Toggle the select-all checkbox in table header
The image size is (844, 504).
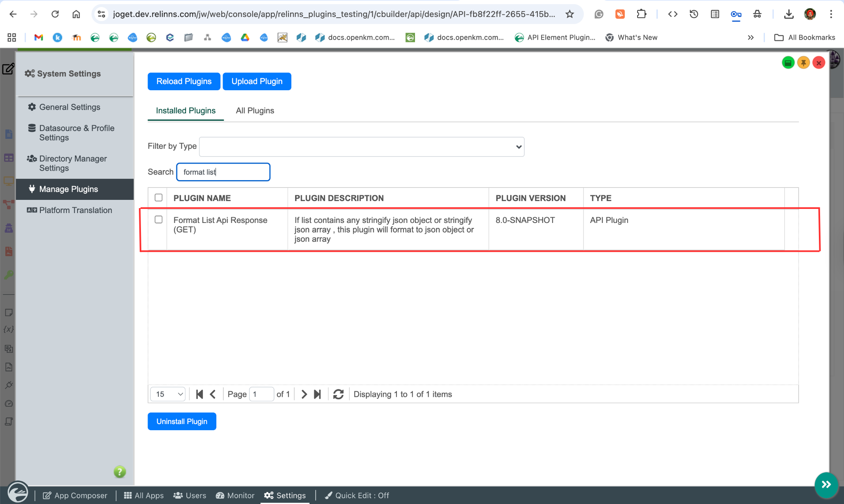(158, 198)
